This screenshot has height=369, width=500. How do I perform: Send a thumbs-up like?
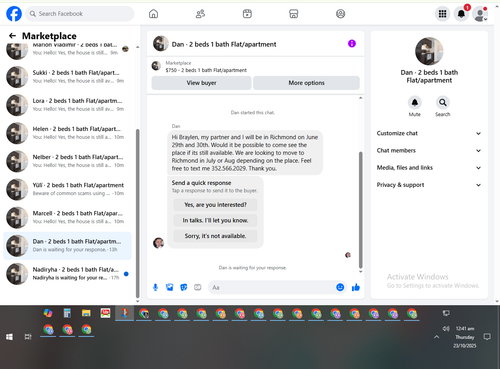tap(356, 287)
